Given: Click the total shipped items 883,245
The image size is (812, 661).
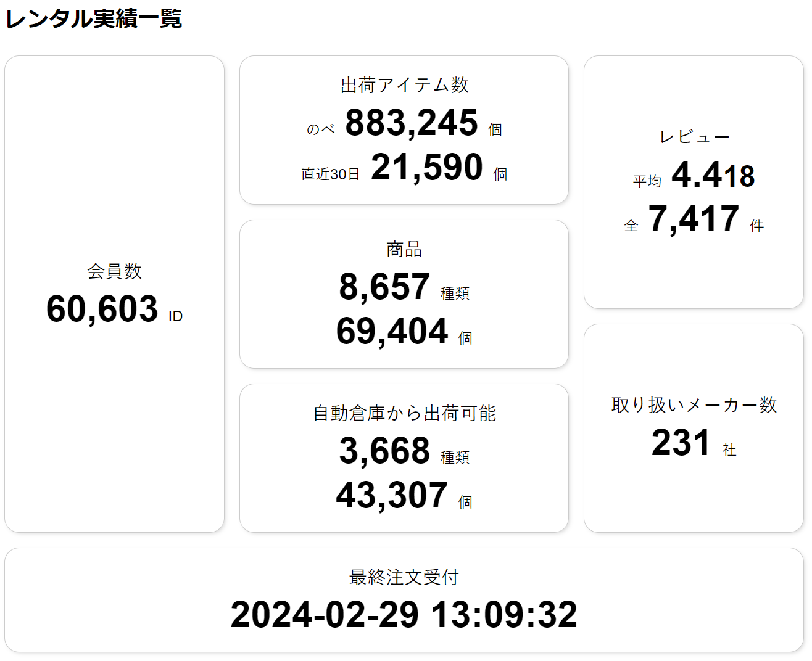Looking at the screenshot, I should (x=412, y=123).
